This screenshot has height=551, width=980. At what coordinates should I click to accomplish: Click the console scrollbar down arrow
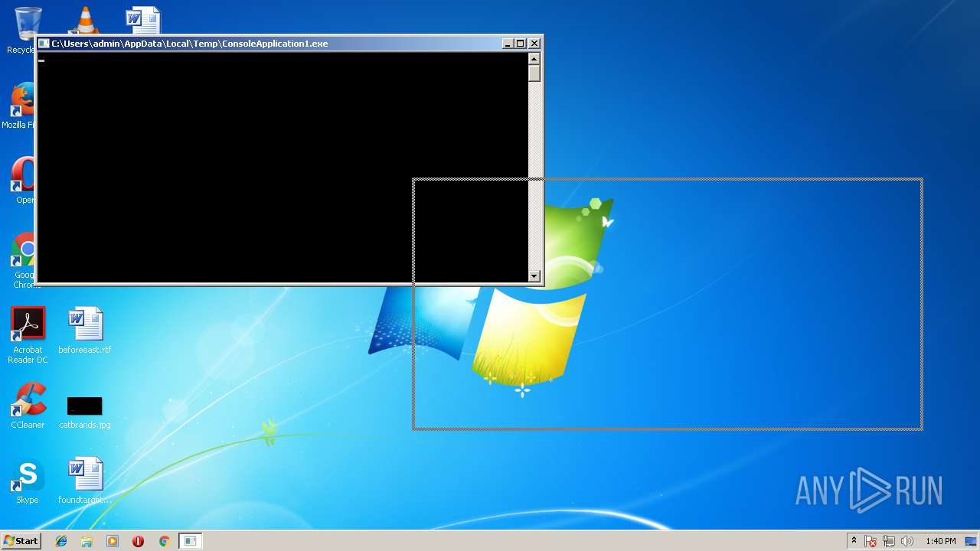534,276
